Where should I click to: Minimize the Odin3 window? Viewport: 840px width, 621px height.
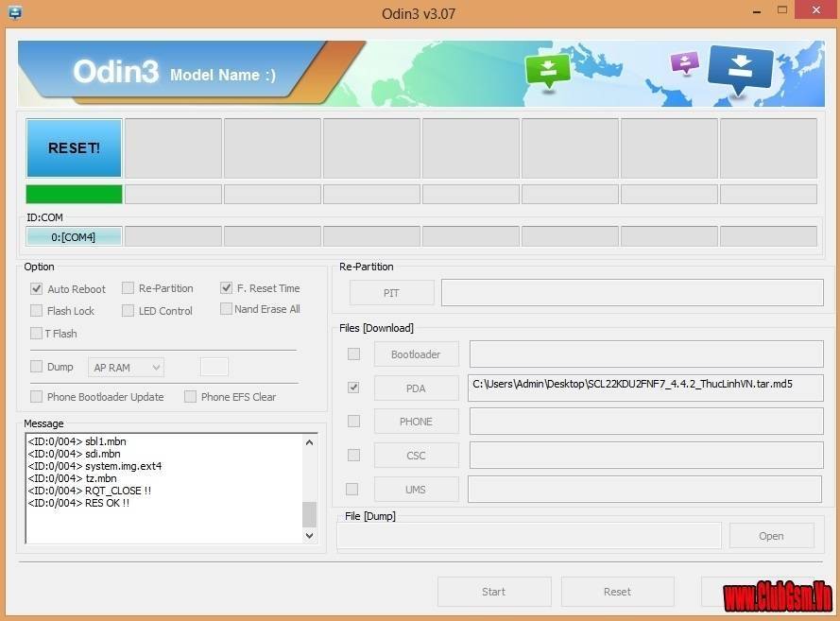(757, 11)
